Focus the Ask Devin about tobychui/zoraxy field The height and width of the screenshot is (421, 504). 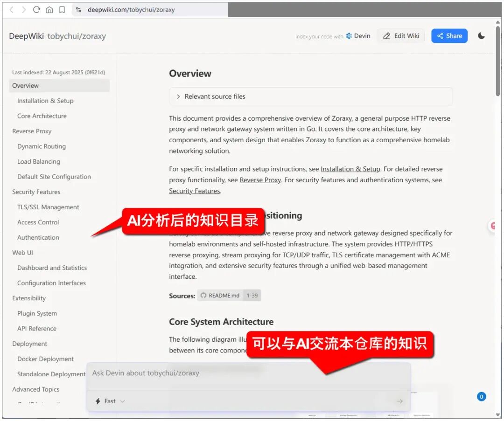click(x=248, y=373)
